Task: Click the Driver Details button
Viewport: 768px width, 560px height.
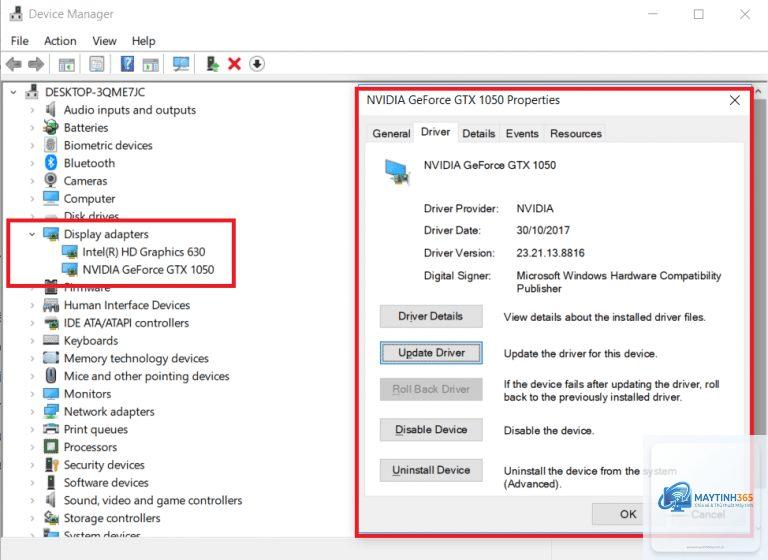Action: point(431,316)
